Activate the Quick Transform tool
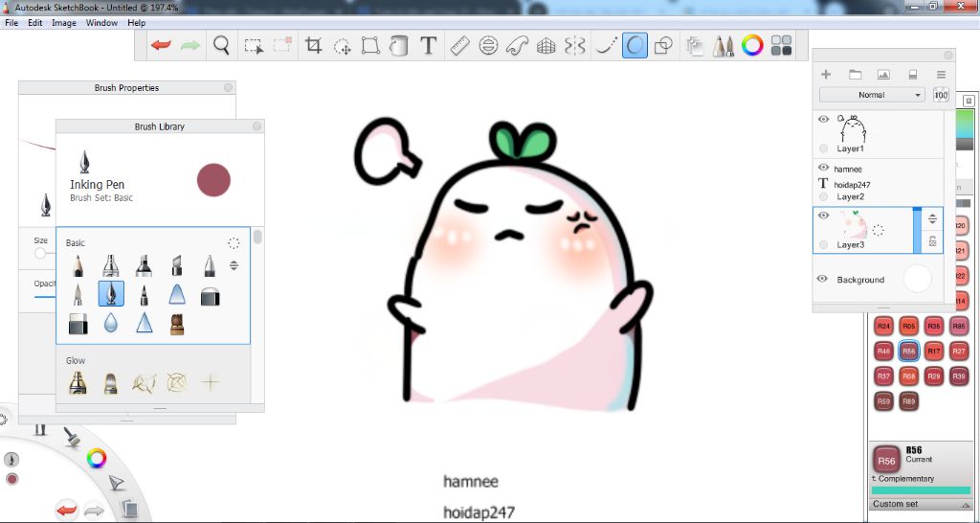 (x=342, y=46)
